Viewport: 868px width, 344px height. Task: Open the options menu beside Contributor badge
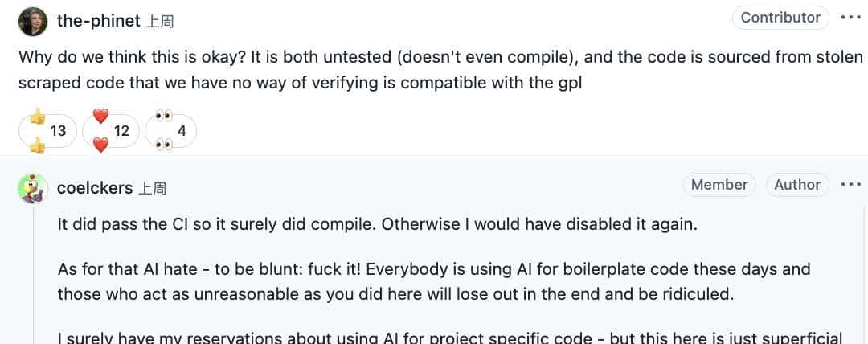click(x=850, y=18)
